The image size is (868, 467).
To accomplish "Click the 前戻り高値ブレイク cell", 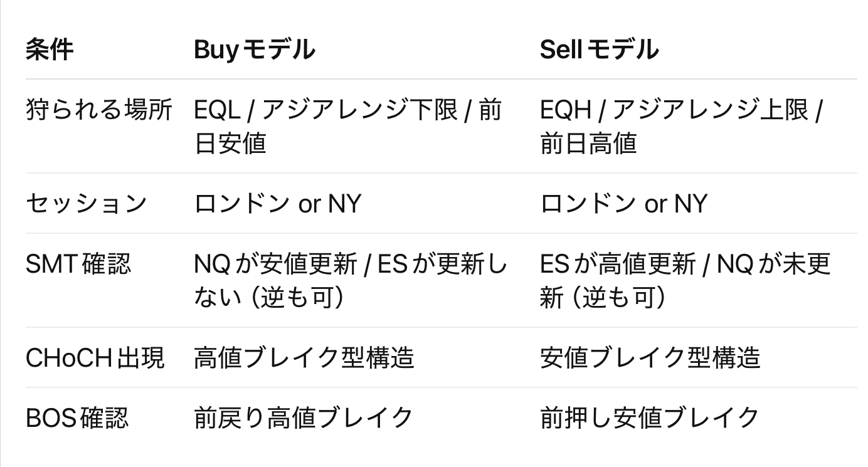I will [304, 418].
